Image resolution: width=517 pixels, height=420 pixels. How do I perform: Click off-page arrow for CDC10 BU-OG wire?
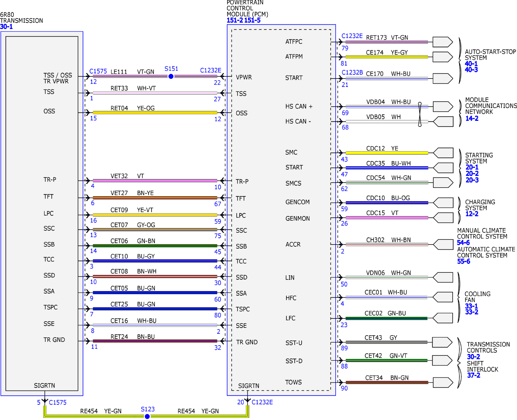443,203
